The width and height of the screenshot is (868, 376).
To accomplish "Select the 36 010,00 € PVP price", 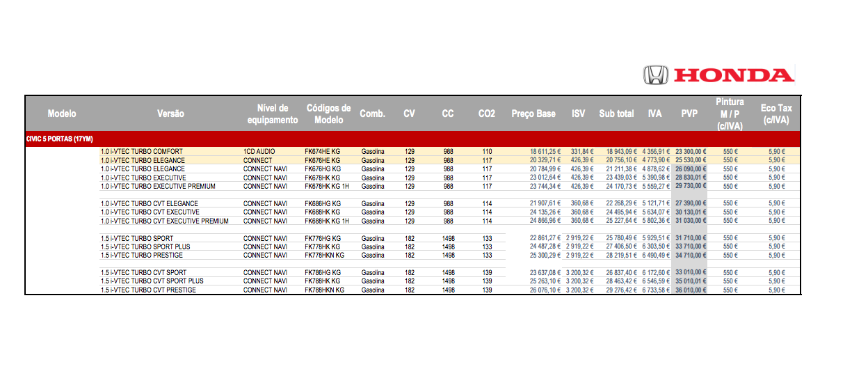I will pos(690,290).
